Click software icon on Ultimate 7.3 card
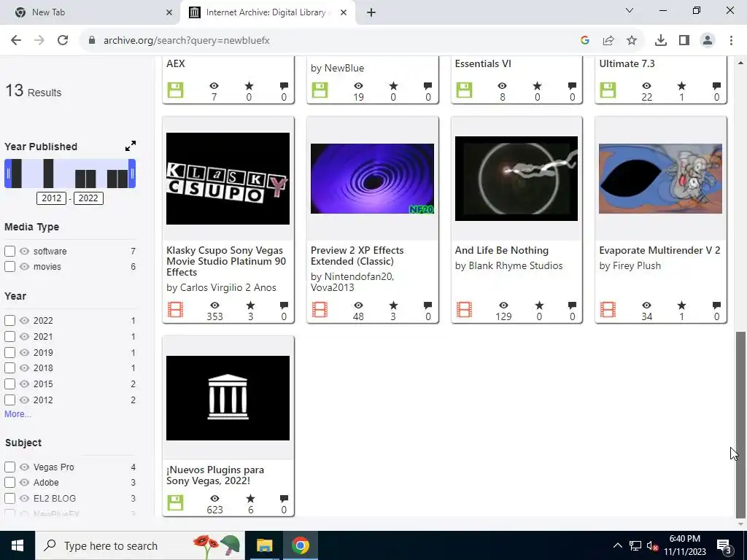Viewport: 747px width, 560px height. [608, 90]
